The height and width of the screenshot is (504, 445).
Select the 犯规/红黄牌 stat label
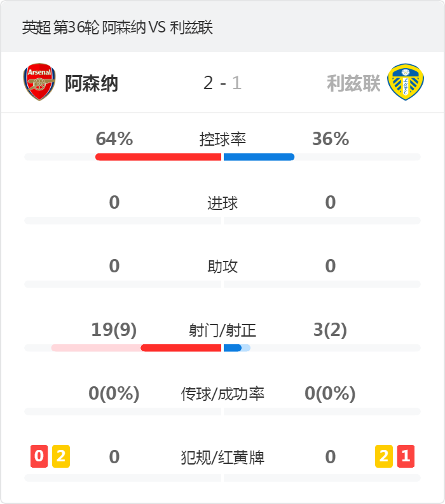coord(222,457)
